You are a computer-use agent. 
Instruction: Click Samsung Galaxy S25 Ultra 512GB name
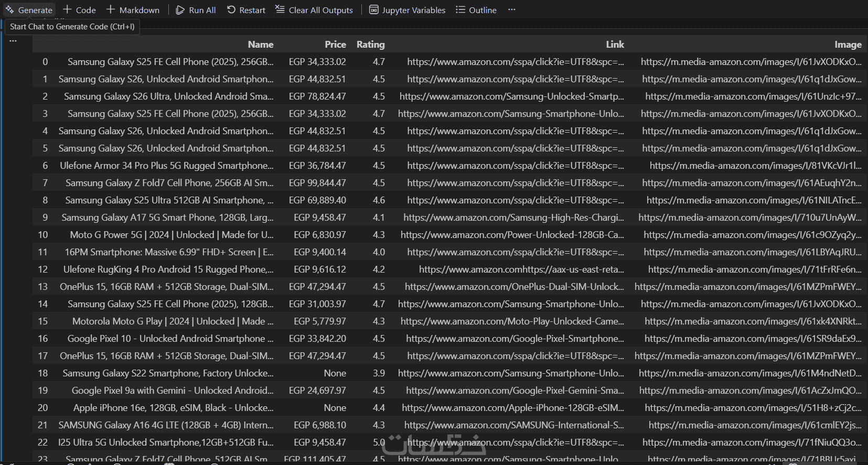[x=169, y=200]
